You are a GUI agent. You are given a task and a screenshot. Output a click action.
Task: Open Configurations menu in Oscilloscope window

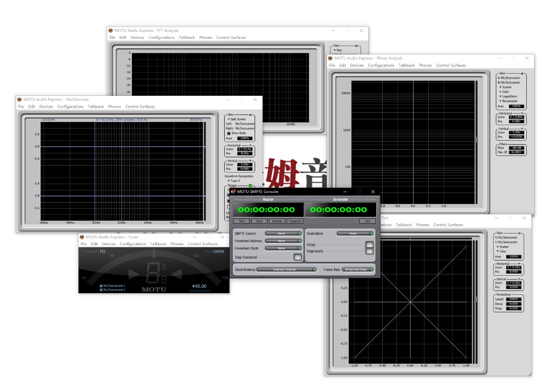70,107
